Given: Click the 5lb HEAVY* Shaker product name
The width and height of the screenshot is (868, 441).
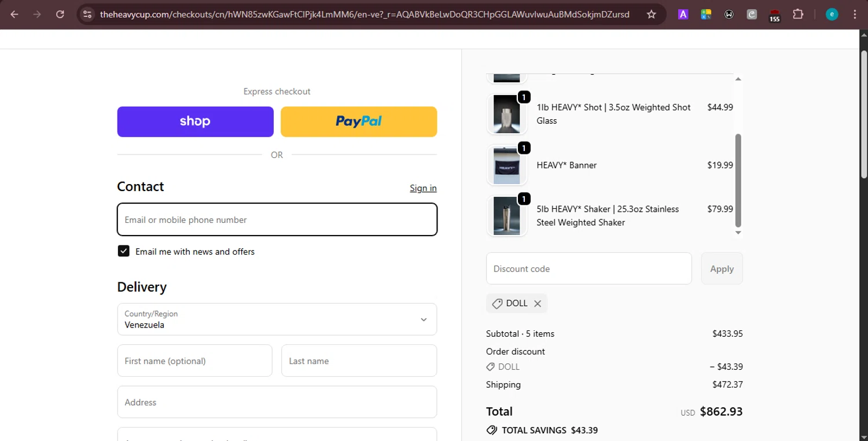Looking at the screenshot, I should pyautogui.click(x=608, y=216).
